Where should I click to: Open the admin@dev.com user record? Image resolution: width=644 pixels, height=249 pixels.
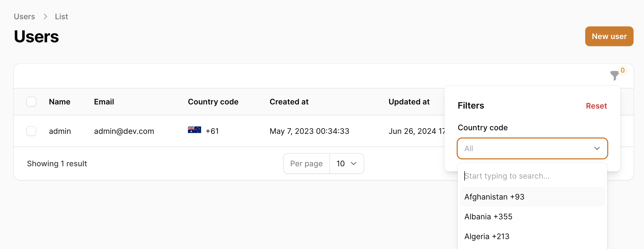click(124, 131)
